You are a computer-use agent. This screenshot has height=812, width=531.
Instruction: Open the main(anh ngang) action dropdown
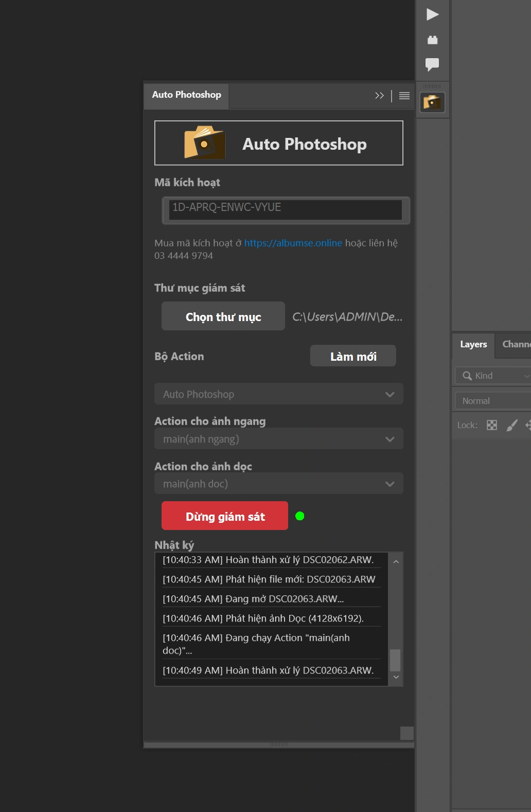click(x=278, y=439)
